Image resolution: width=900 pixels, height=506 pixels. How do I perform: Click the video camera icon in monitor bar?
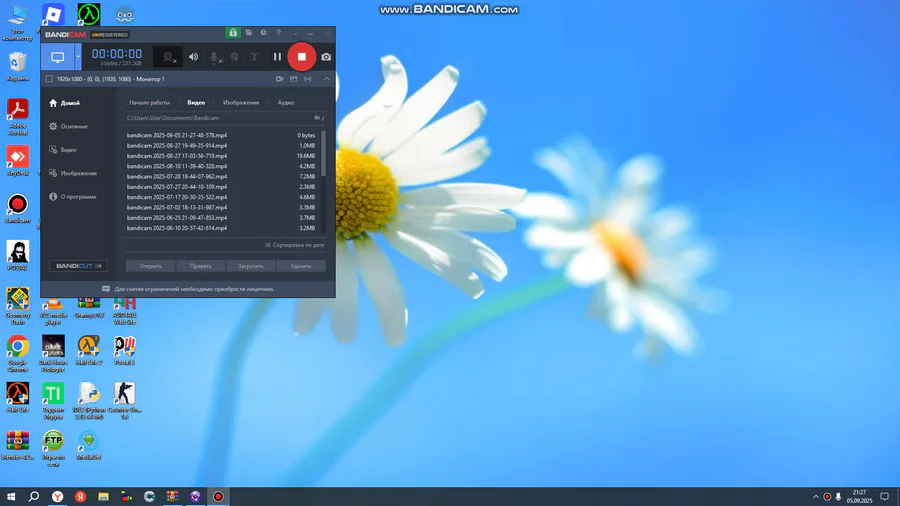(x=280, y=79)
